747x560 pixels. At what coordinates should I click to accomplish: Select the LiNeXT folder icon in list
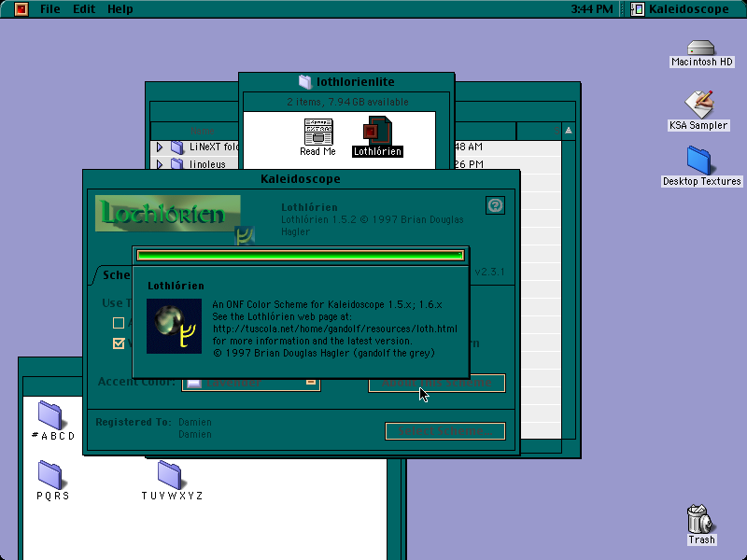[x=177, y=147]
